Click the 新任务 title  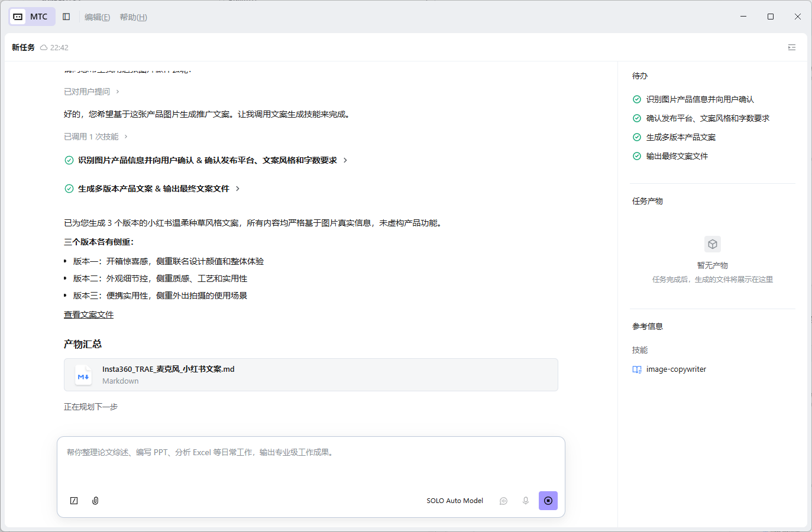pyautogui.click(x=23, y=47)
